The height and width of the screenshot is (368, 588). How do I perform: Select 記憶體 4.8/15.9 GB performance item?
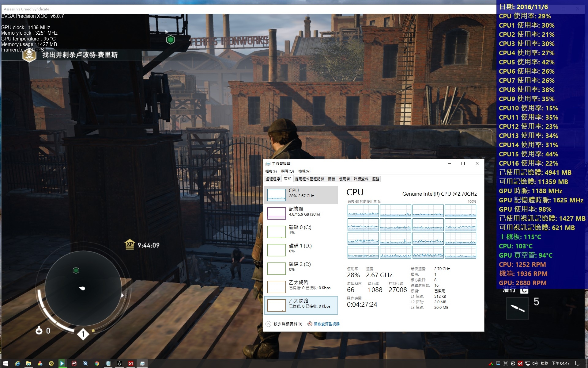click(301, 213)
